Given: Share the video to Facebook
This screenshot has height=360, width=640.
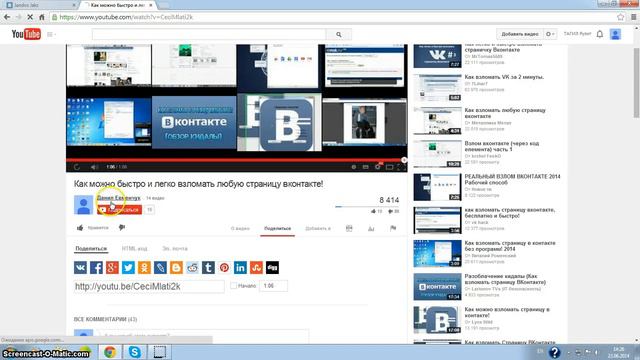Looking at the screenshot, I should point(96,268).
